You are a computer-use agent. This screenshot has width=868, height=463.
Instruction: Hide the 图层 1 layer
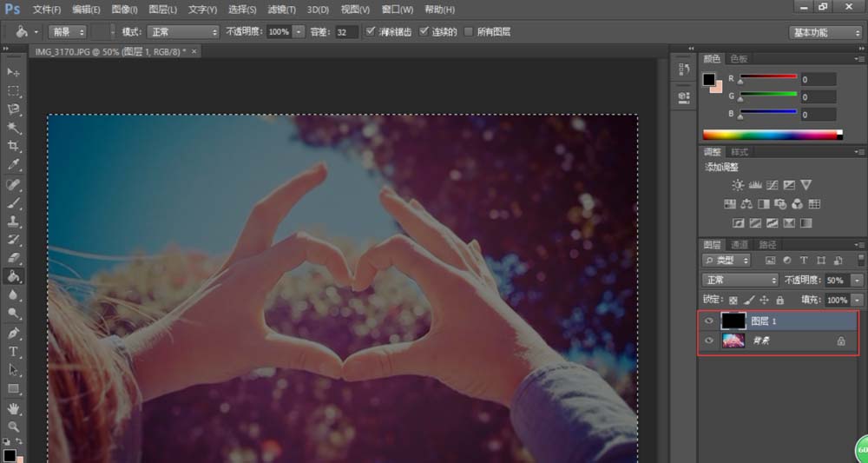tap(709, 321)
